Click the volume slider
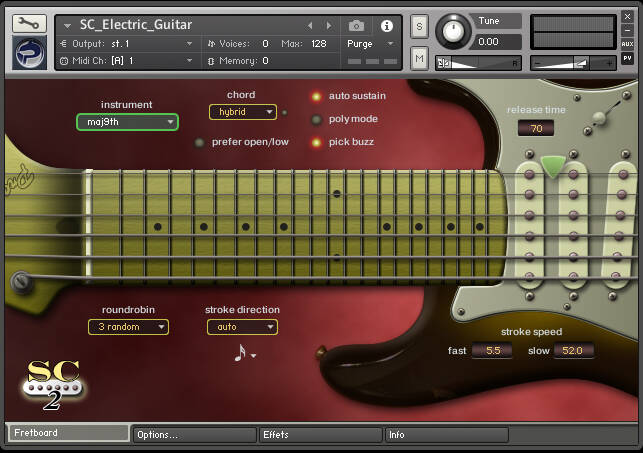The height and width of the screenshot is (453, 643). click(573, 63)
